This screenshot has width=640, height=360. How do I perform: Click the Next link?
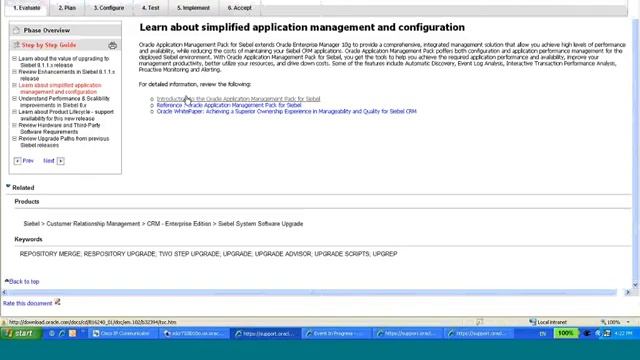(x=49, y=161)
